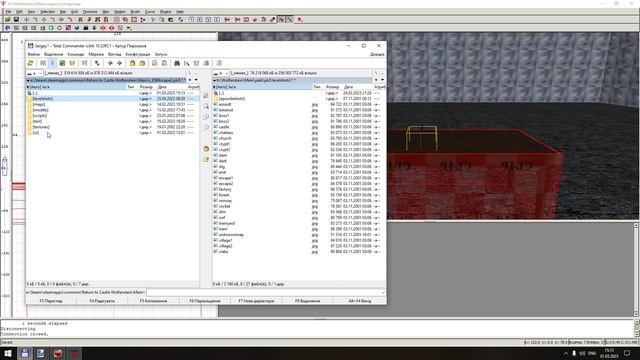
Task: Click the Total Commander floppy icon in the taskbar
Action: pyautogui.click(x=24, y=353)
